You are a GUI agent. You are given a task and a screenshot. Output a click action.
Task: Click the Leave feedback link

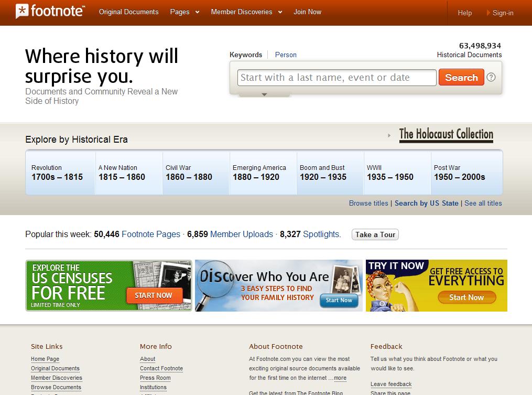tap(391, 384)
